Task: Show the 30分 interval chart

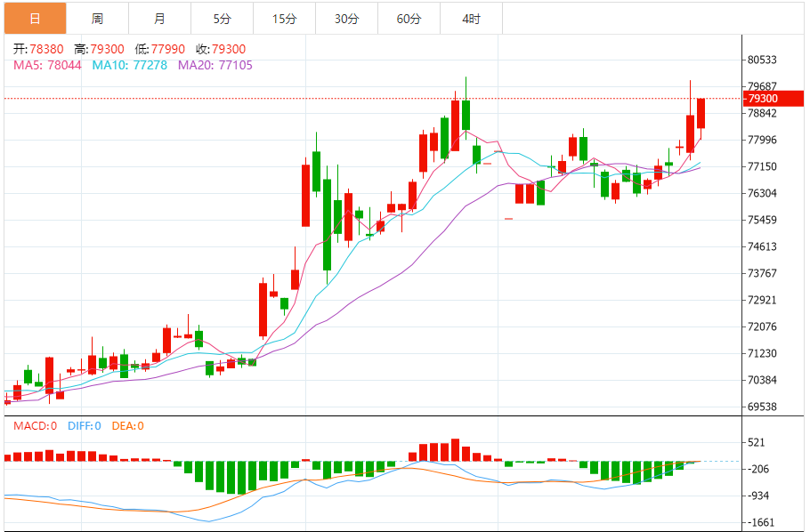Action: [x=346, y=18]
